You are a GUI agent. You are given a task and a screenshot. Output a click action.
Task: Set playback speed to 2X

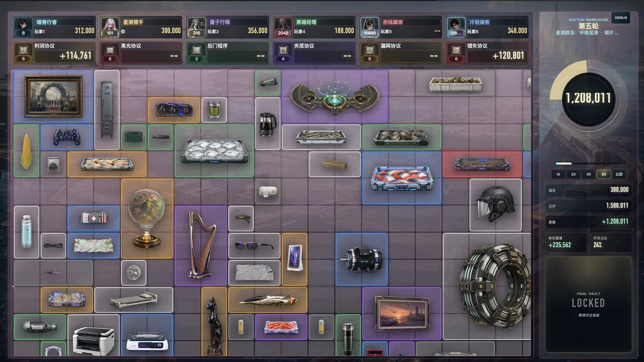point(573,174)
